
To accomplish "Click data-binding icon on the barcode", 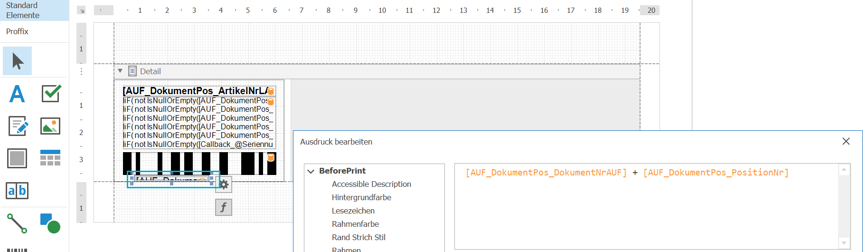I will pos(271,157).
